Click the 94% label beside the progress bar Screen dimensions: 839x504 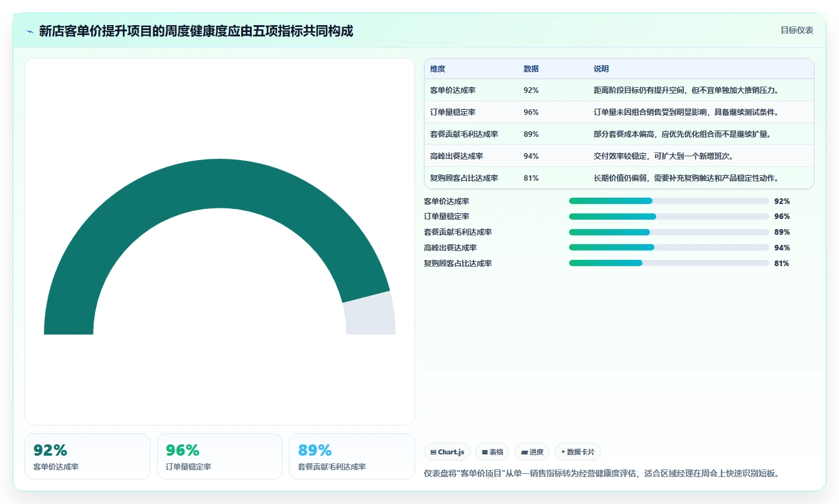(x=782, y=248)
